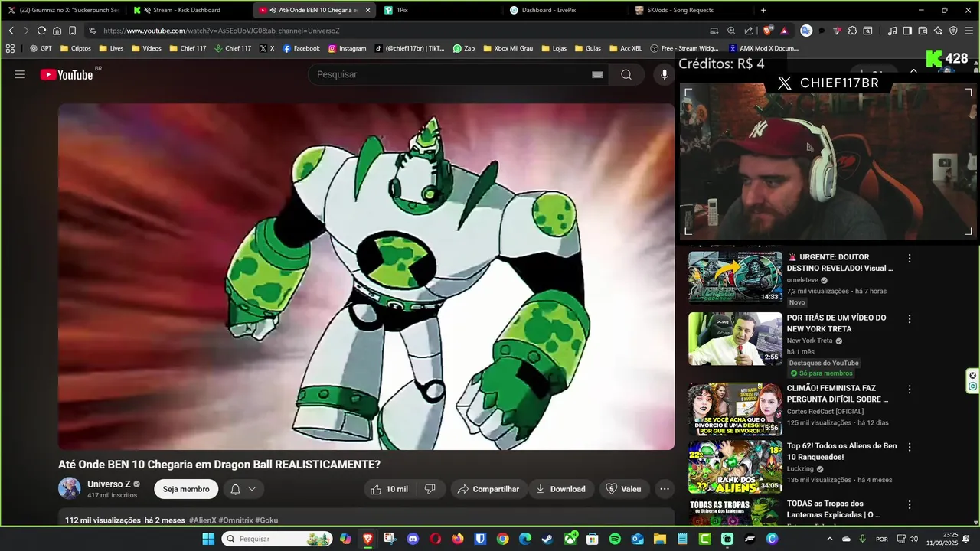Viewport: 980px width, 551px height.
Task: Open Brave Shields lion icon
Action: [768, 31]
